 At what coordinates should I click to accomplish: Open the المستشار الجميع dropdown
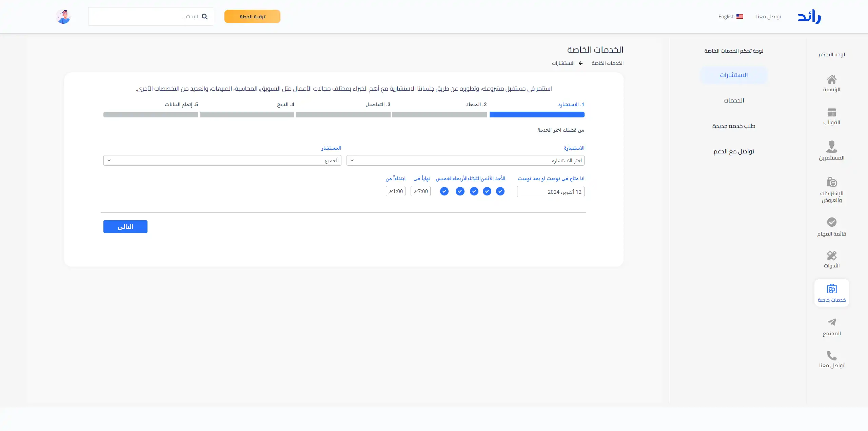point(222,161)
